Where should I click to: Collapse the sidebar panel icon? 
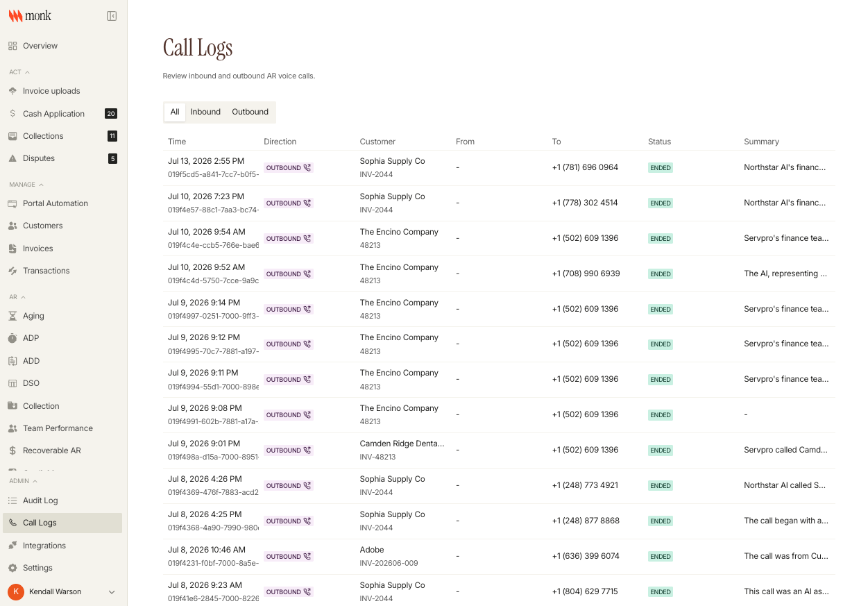click(112, 16)
